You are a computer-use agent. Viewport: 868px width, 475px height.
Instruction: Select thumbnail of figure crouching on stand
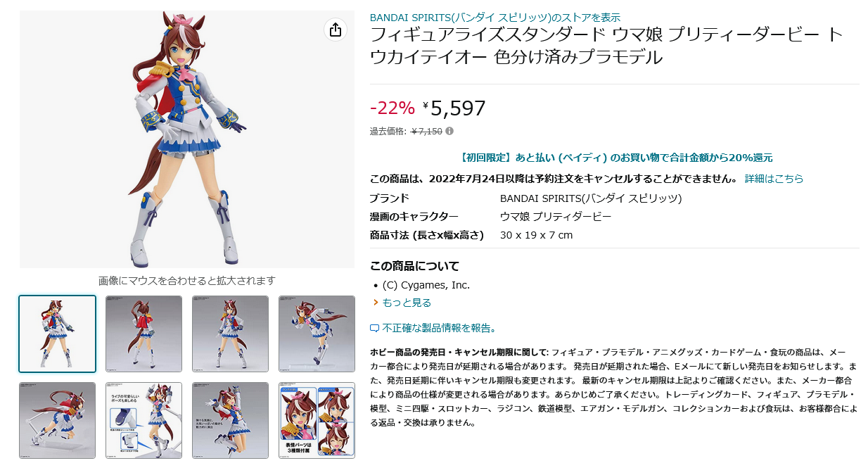[x=57, y=421]
